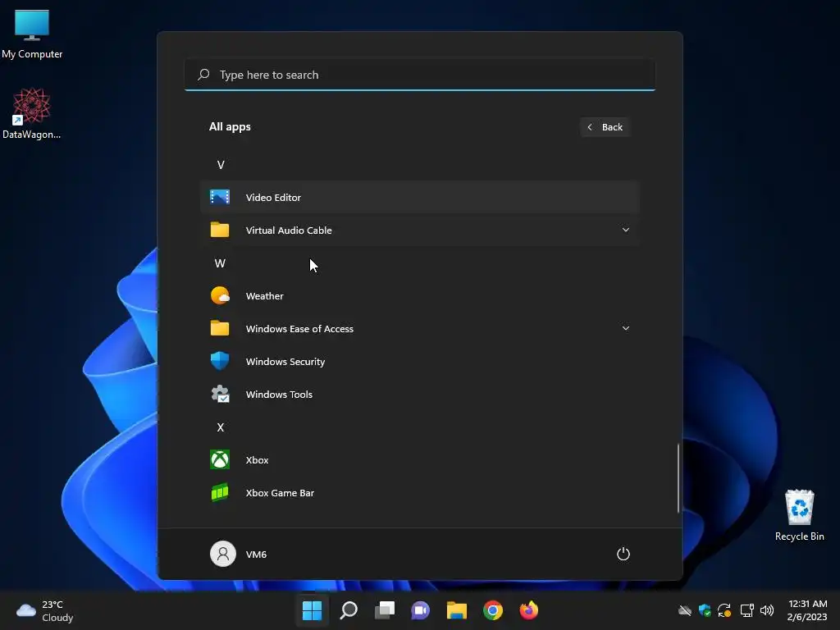Click the Back button in All apps

click(x=605, y=127)
